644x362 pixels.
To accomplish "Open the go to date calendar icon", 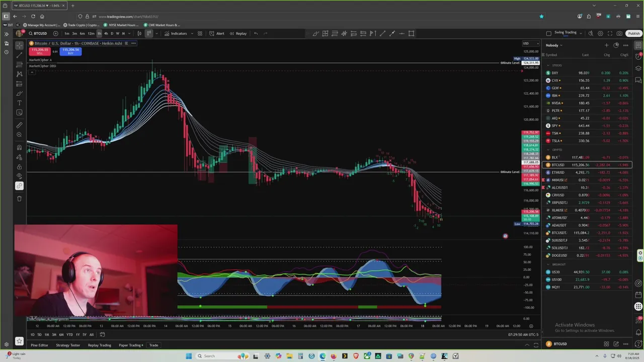I will [102, 335].
